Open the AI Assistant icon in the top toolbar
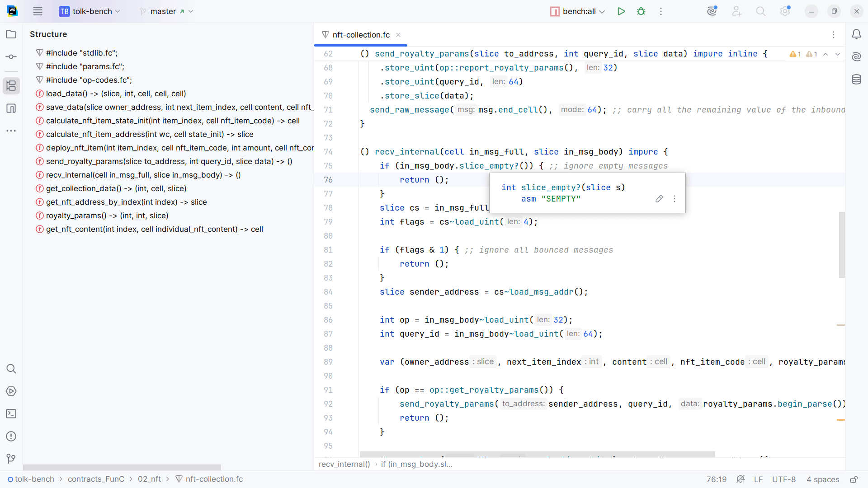Image resolution: width=868 pixels, height=488 pixels. [x=712, y=11]
